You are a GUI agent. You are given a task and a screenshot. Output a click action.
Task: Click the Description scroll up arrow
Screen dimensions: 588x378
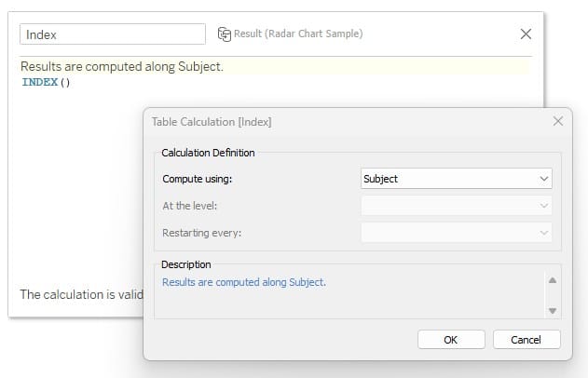click(x=553, y=280)
